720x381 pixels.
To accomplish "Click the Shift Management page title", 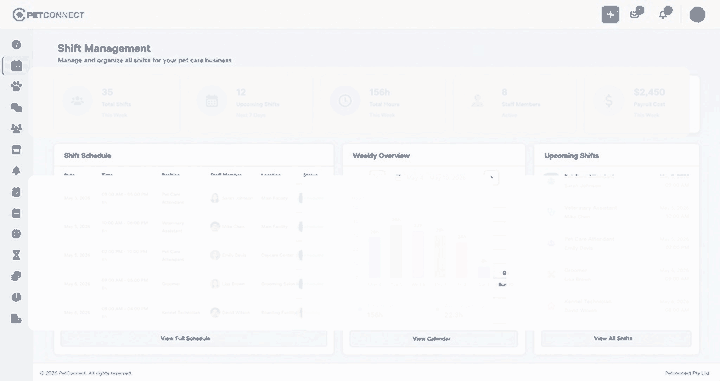I will point(104,48).
